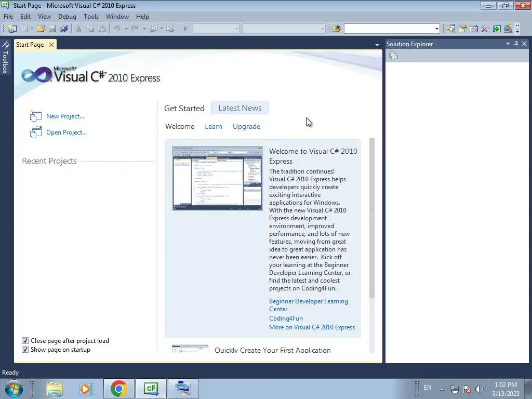The image size is (532, 399).
Task: Open the Debug menu
Action: pos(67,16)
